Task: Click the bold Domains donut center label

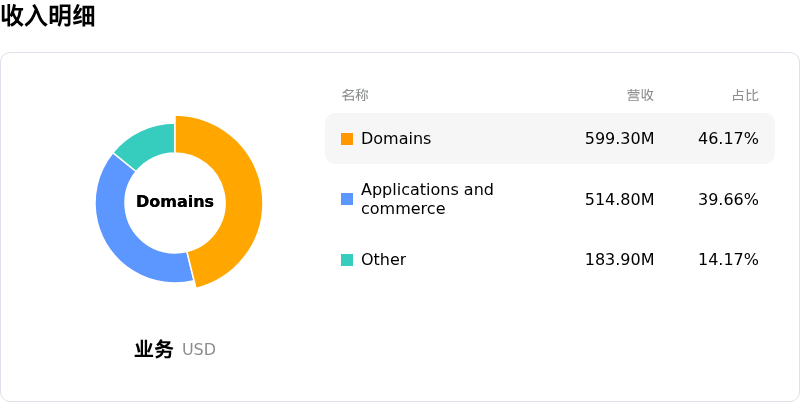Action: pos(175,202)
